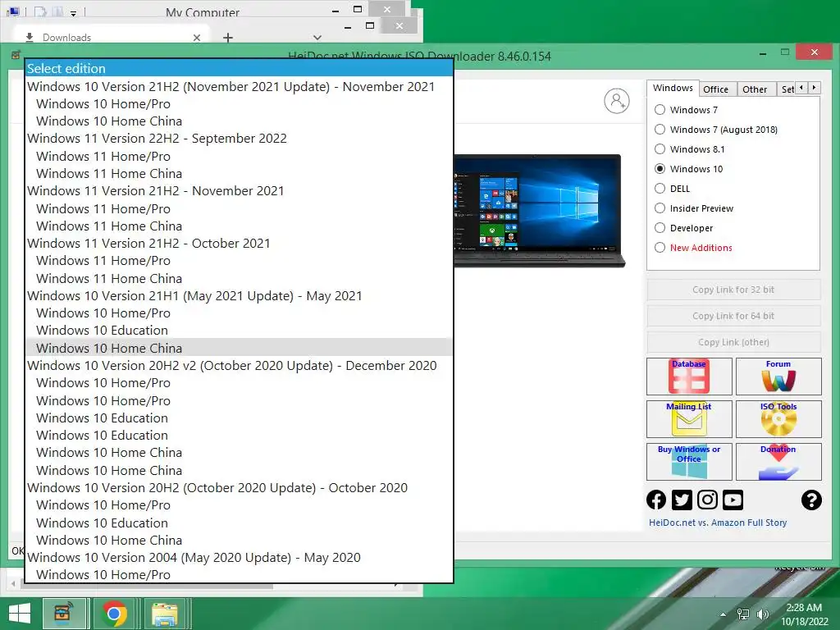This screenshot has width=840, height=630.
Task: Click Copy Link for 64 bit
Action: pos(733,316)
